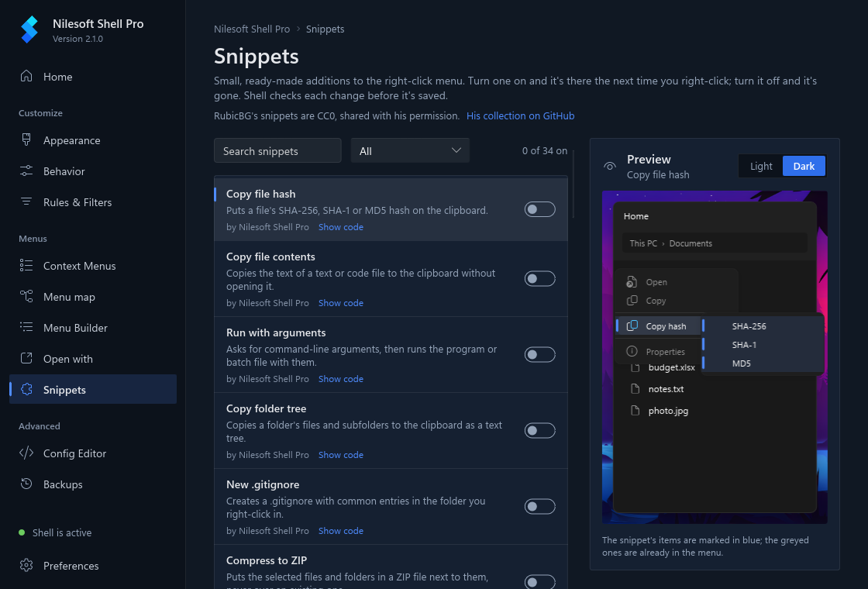Open the All category filter dropdown
Image resolution: width=868 pixels, height=589 pixels.
(410, 150)
